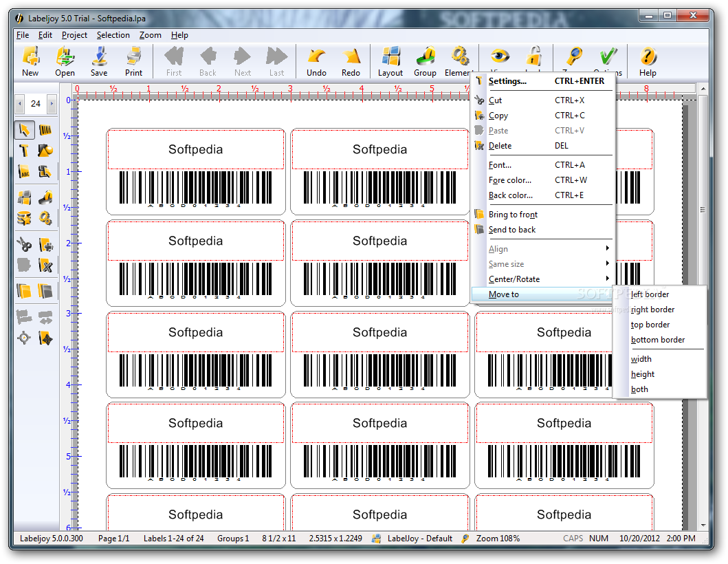Image resolution: width=728 pixels, height=564 pixels.
Task: Click the scissors cut icon in the left toolbox
Action: coord(24,244)
